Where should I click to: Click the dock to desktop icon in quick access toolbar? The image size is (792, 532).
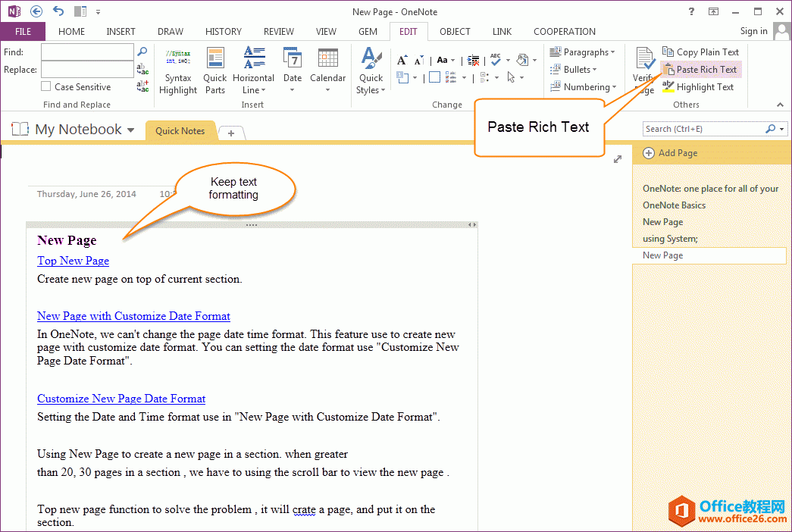tap(80, 11)
